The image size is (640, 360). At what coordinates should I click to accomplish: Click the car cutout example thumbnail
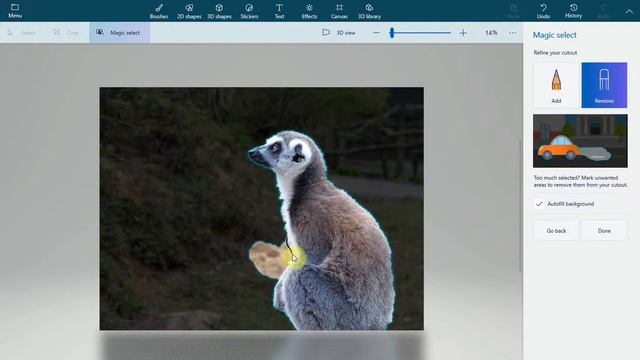580,141
